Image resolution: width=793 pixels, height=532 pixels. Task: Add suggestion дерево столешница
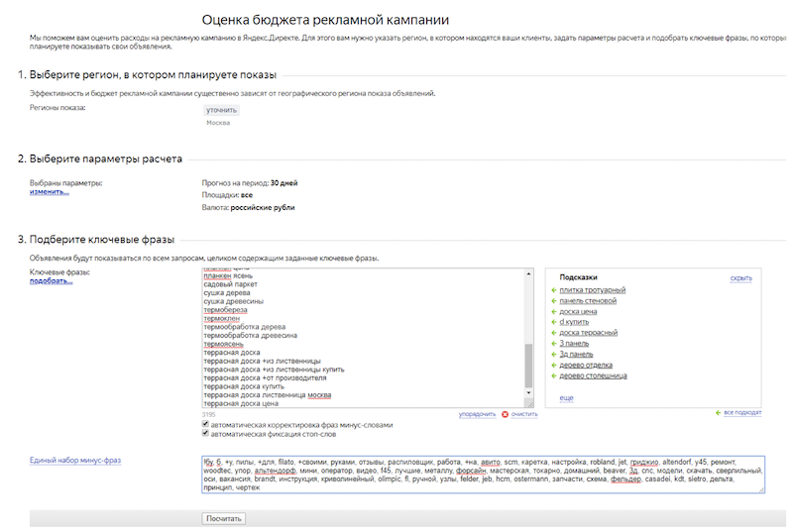pyautogui.click(x=593, y=375)
